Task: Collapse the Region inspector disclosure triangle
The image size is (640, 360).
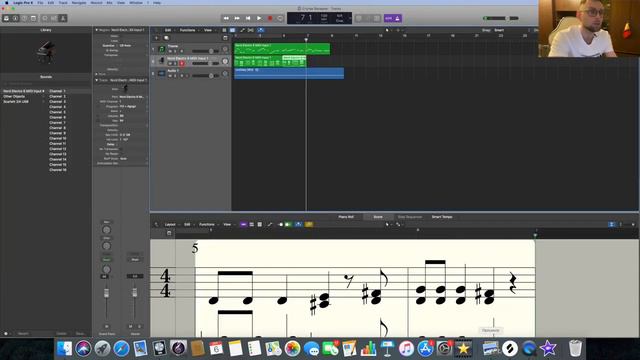Action: tap(97, 30)
